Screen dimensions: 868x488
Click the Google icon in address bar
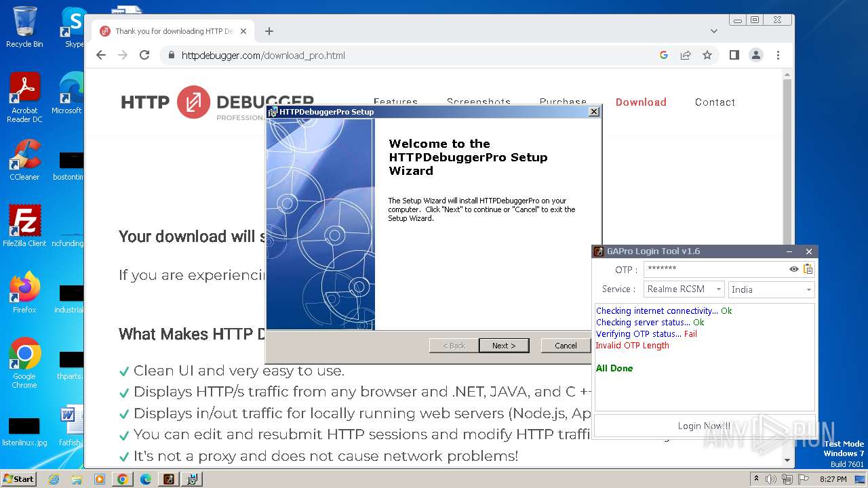point(664,56)
